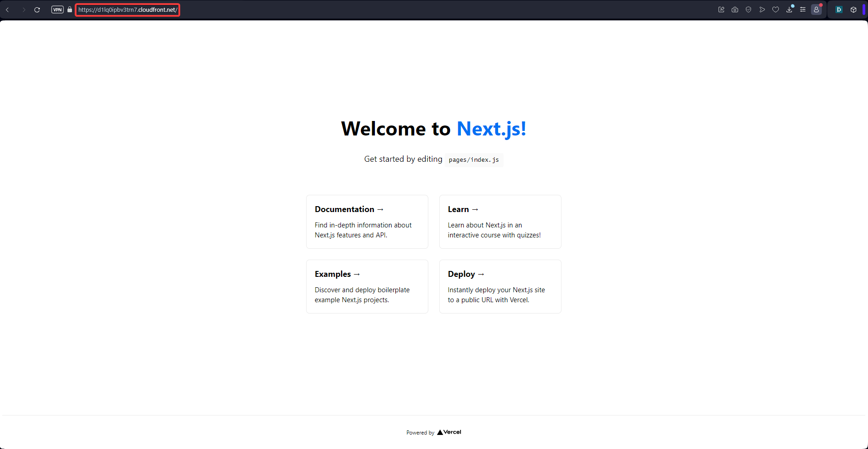The image size is (868, 449).
Task: Go forward to the next page
Action: tap(24, 10)
